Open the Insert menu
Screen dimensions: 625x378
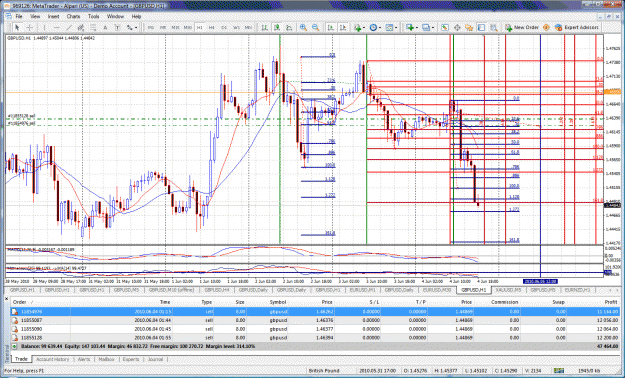53,16
